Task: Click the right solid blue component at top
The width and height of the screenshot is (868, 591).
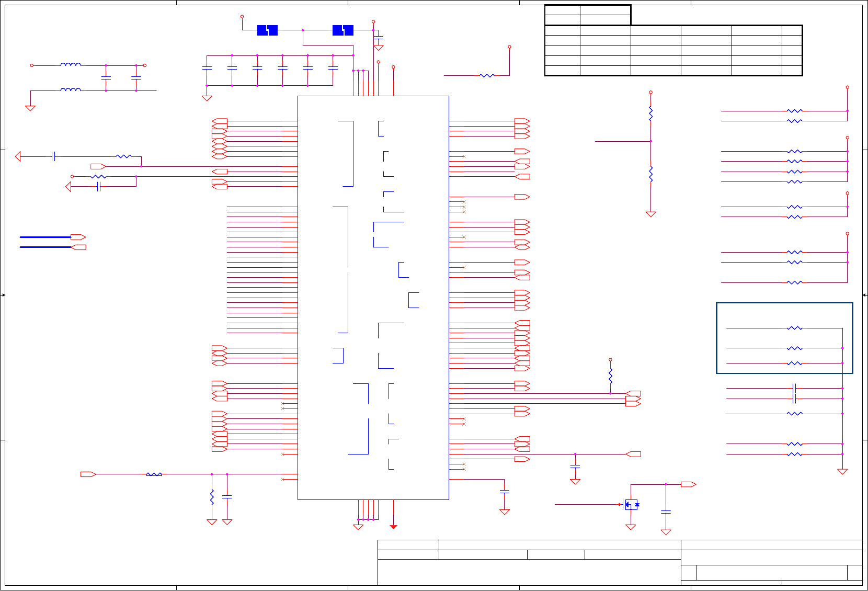Action: coord(343,30)
